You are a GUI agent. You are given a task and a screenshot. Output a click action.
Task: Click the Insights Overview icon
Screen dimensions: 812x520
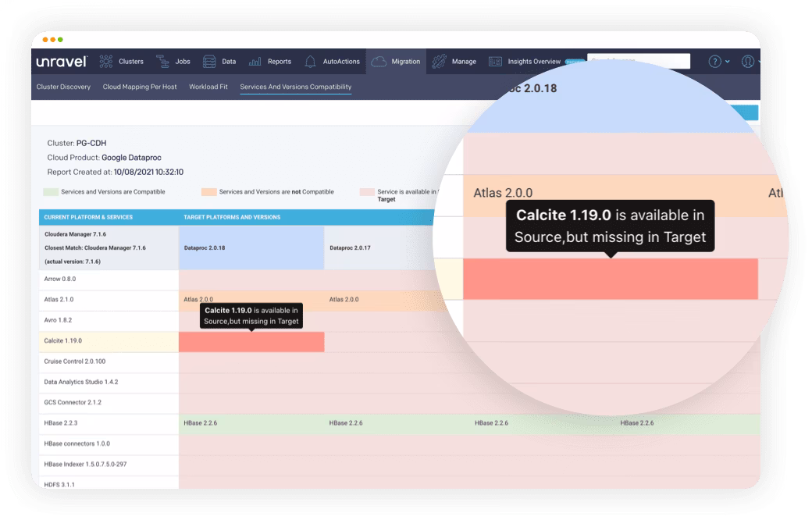tap(495, 62)
